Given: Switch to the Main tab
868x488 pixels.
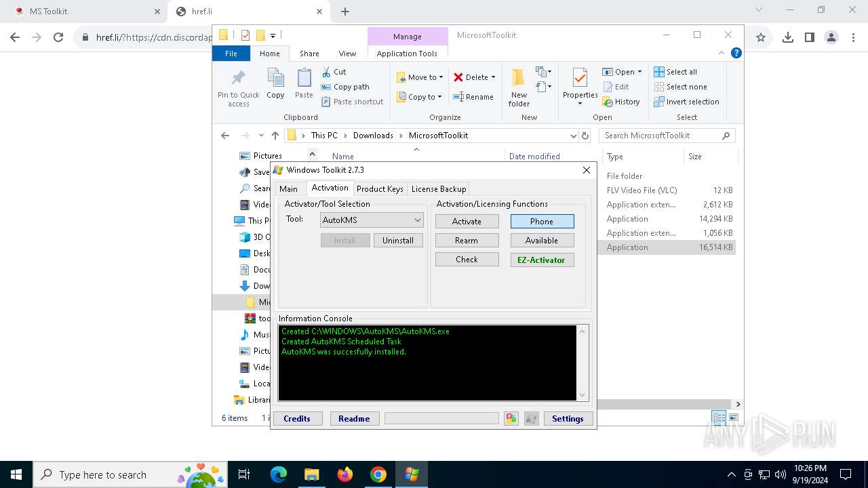Looking at the screenshot, I should click(288, 189).
